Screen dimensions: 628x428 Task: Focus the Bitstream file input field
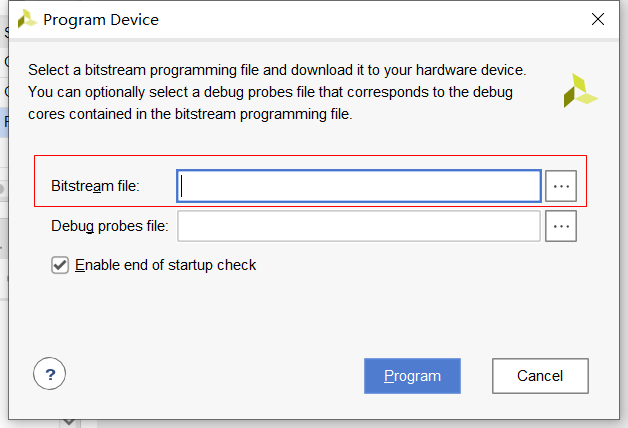coord(360,186)
